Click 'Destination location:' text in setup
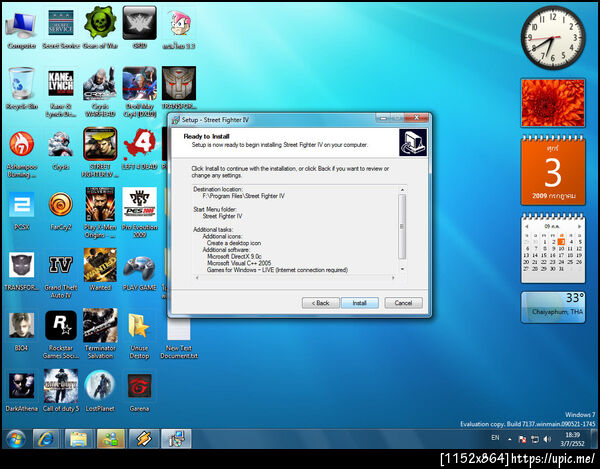 pyautogui.click(x=218, y=189)
